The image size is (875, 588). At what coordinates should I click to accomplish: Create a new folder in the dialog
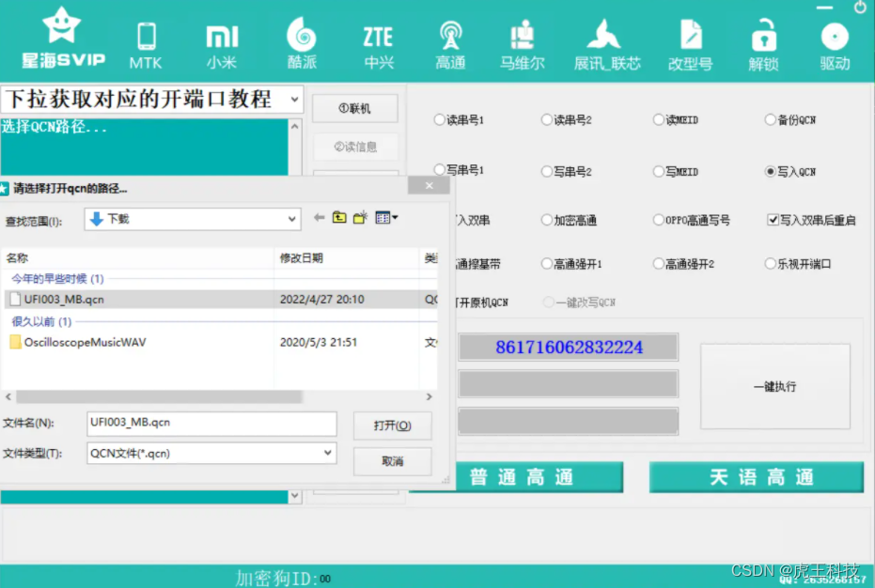tap(361, 218)
